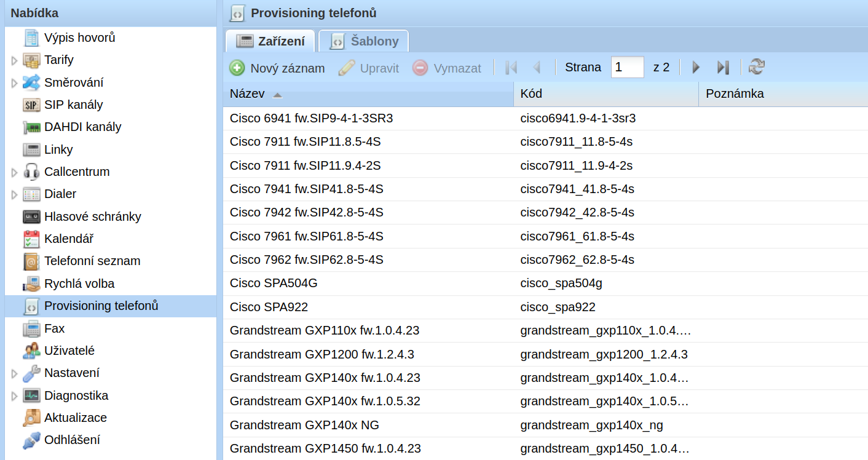Expand the Směrování tree node

tap(15, 82)
